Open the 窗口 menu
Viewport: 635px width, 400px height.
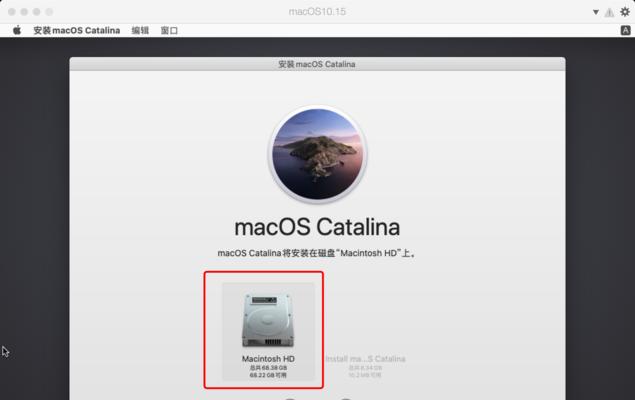coord(169,30)
